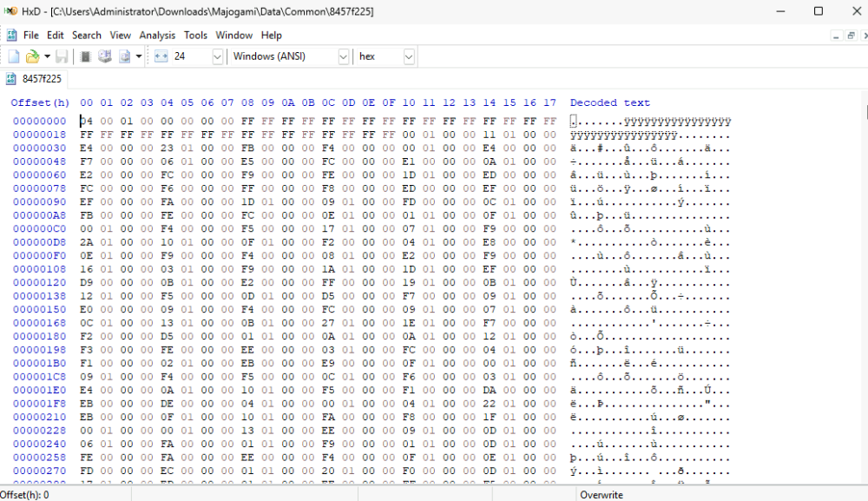Click the Overwrite mode status indicator
The height and width of the screenshot is (501, 868).
pyautogui.click(x=603, y=494)
